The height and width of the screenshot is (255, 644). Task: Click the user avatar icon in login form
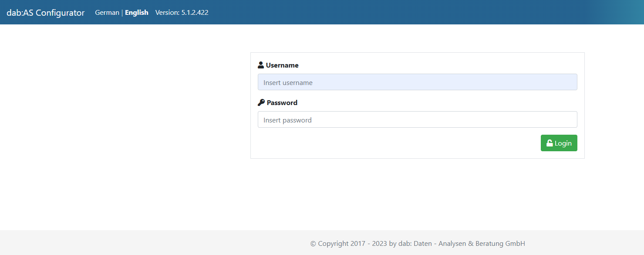pos(260,64)
